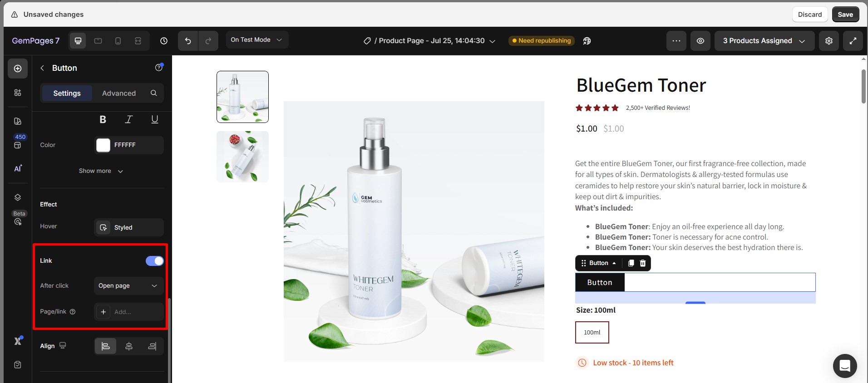This screenshot has height=383, width=868.
Task: Apply bold formatting to button text
Action: coord(103,119)
